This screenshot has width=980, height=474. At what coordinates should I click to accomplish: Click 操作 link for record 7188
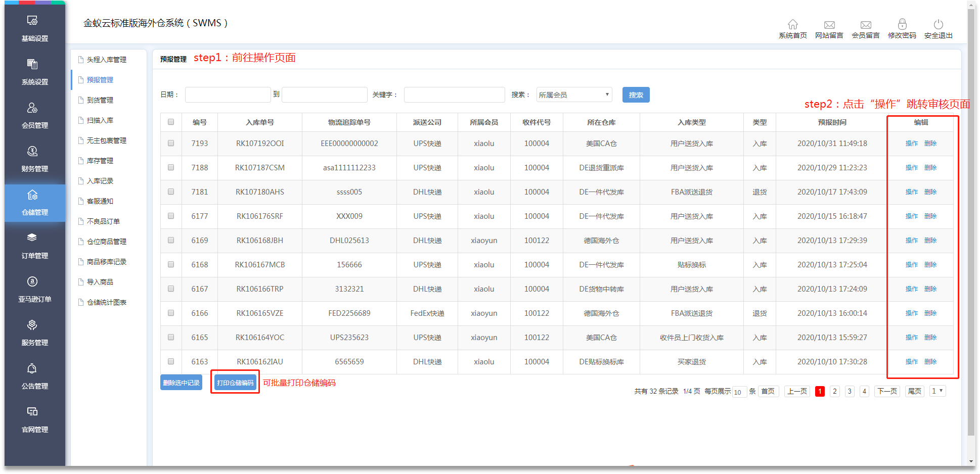pyautogui.click(x=911, y=168)
